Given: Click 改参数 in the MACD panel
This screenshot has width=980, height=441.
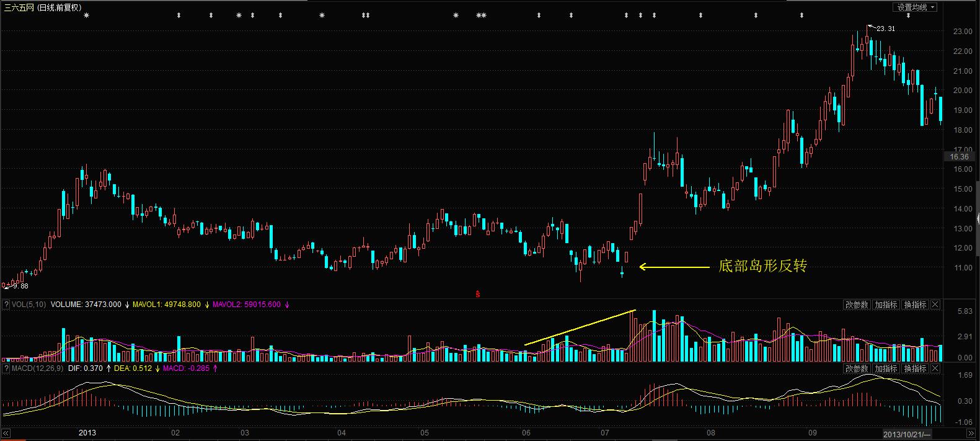Looking at the screenshot, I should click(x=857, y=368).
